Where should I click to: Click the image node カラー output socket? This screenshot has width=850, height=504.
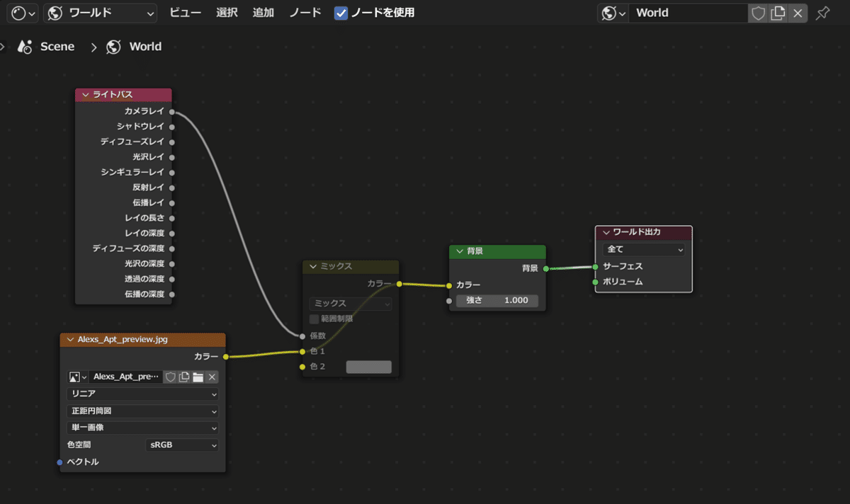[225, 356]
